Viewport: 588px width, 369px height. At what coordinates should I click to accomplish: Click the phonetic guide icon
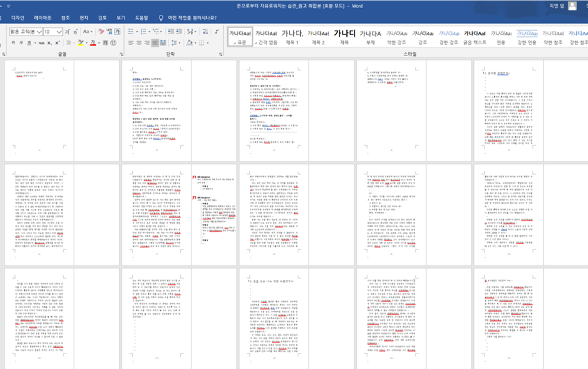(x=109, y=32)
